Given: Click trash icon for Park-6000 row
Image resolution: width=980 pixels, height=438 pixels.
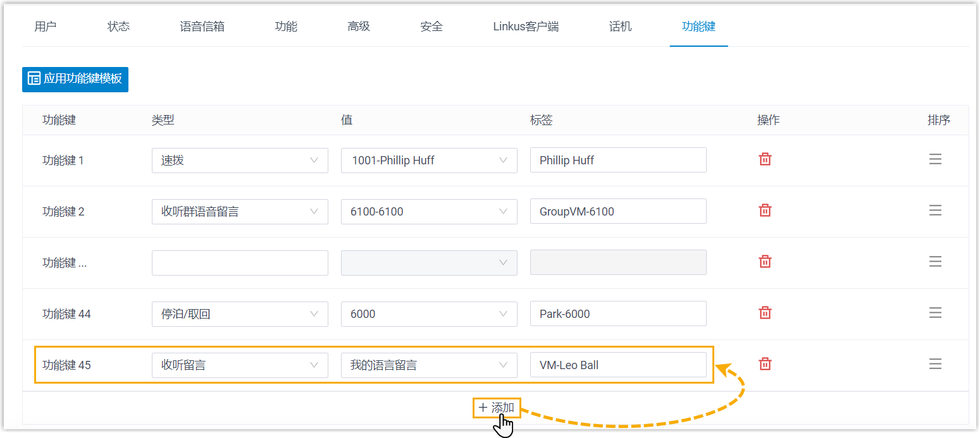Looking at the screenshot, I should 765,313.
